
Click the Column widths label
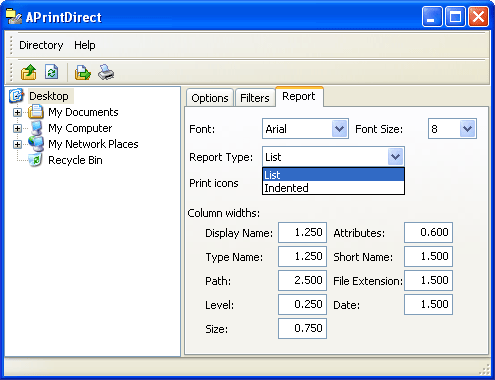224,213
